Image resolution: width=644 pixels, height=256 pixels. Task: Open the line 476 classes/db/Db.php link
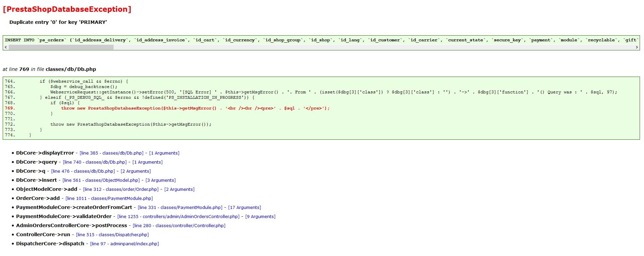83,171
